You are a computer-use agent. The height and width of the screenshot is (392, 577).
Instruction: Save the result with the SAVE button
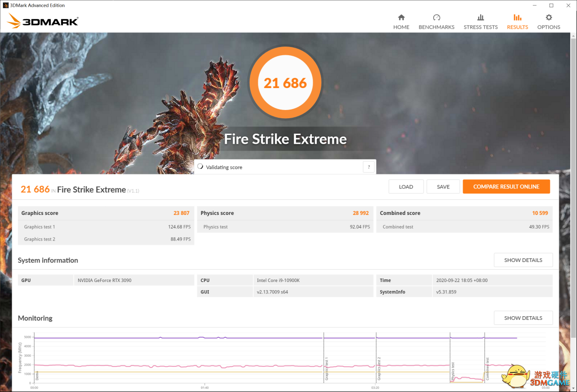[x=443, y=187]
